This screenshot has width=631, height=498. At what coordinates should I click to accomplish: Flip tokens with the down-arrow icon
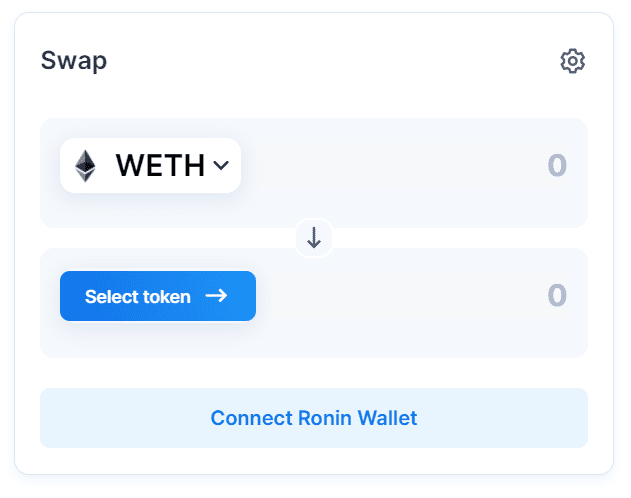coord(314,238)
